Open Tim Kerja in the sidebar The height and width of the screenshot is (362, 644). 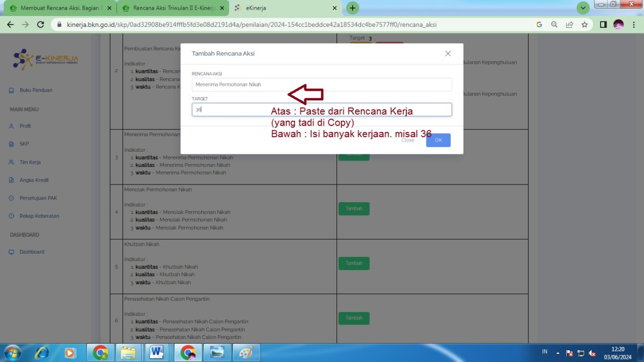[x=30, y=162]
